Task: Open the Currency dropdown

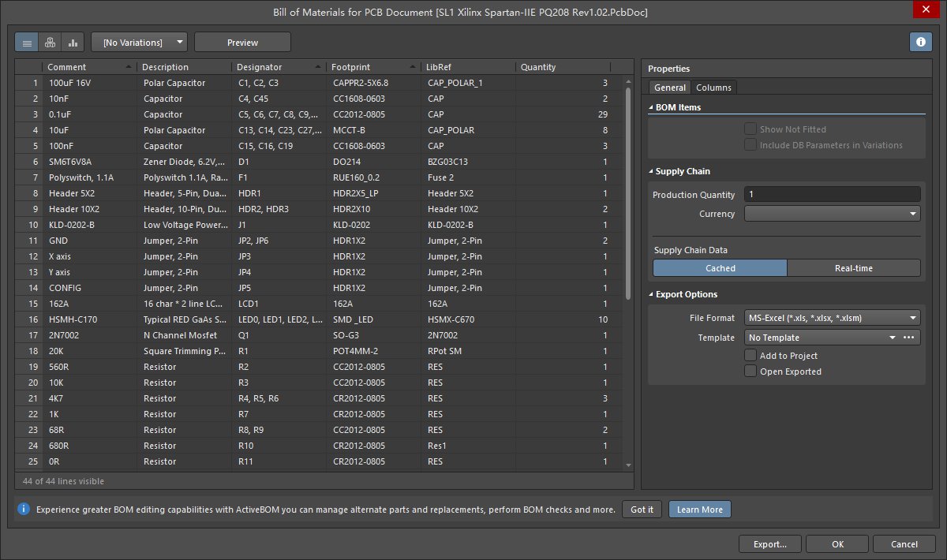Action: (833, 214)
